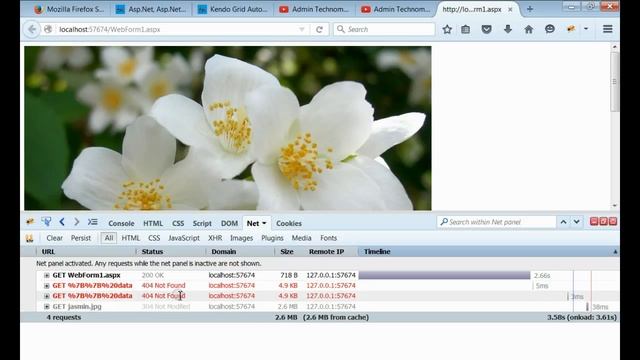
Task: Open the Net tab options dropdown
Action: (x=264, y=223)
